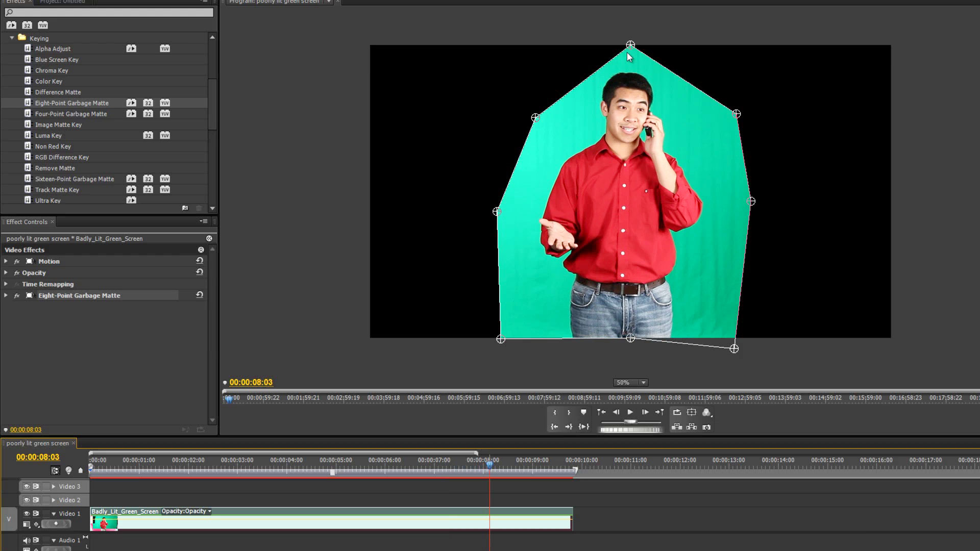Select the Step Forward playback icon
Screen dimensions: 980x551
[x=645, y=412]
